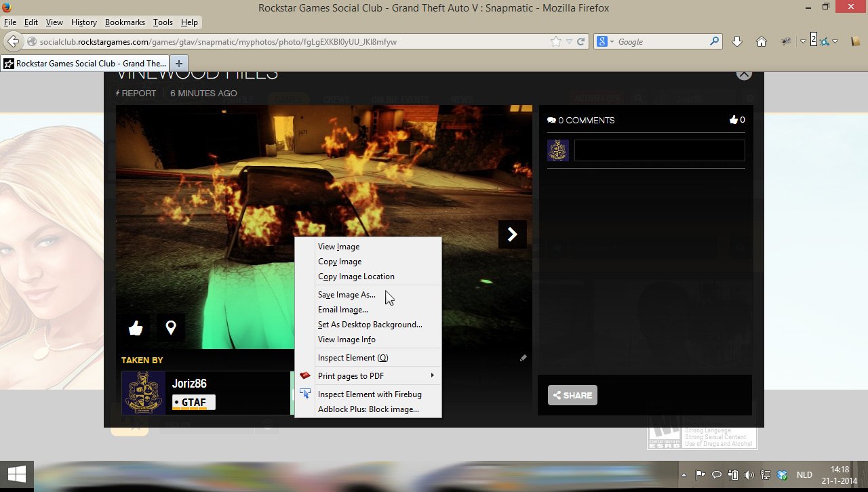Viewport: 868px width, 492px height.
Task: Select Inspect Element with Firebug
Action: pos(368,394)
